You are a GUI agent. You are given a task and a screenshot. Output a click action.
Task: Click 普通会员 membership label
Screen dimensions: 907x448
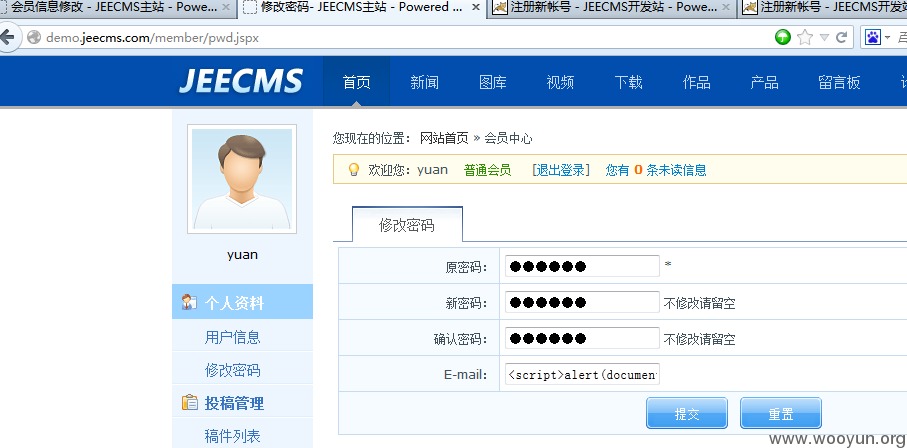click(488, 170)
